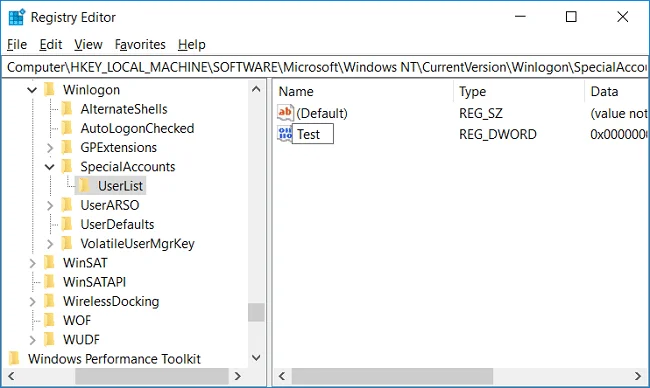Image resolution: width=650 pixels, height=388 pixels.
Task: Click tree pane horizontal scrollbar thumb
Action: (x=152, y=376)
